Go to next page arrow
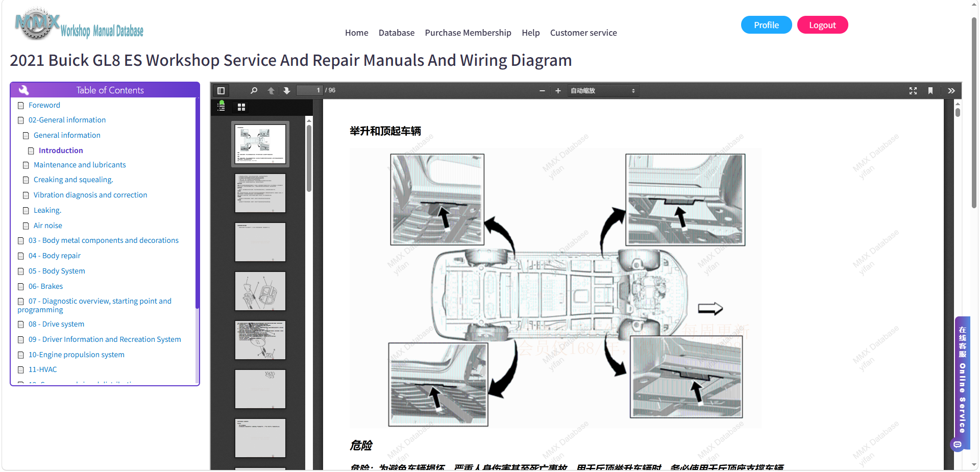 287,91
